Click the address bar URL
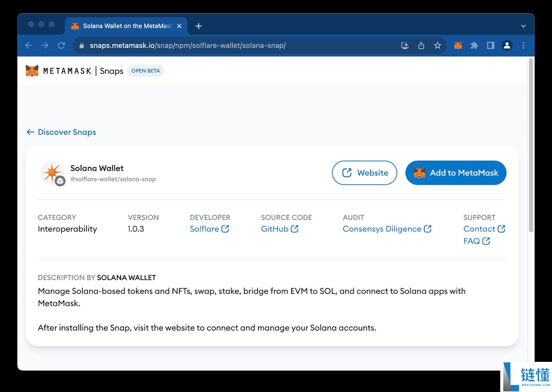This screenshot has width=552, height=392. click(x=188, y=45)
